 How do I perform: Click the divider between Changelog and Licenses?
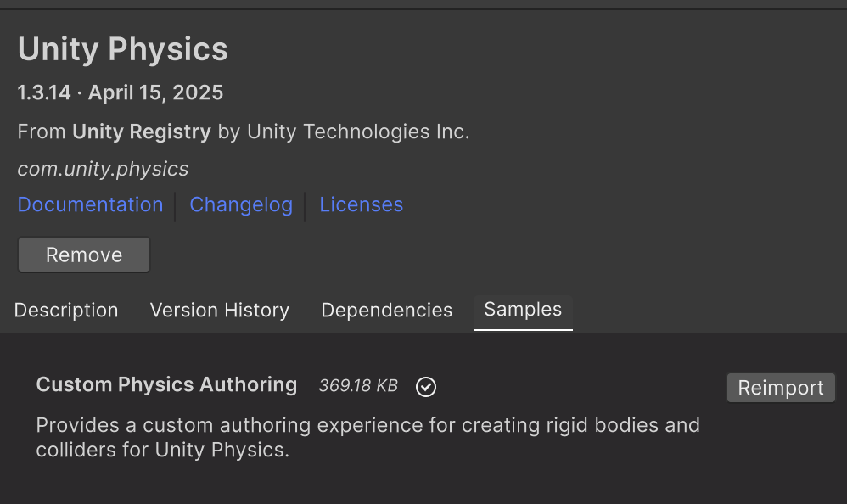click(x=306, y=204)
